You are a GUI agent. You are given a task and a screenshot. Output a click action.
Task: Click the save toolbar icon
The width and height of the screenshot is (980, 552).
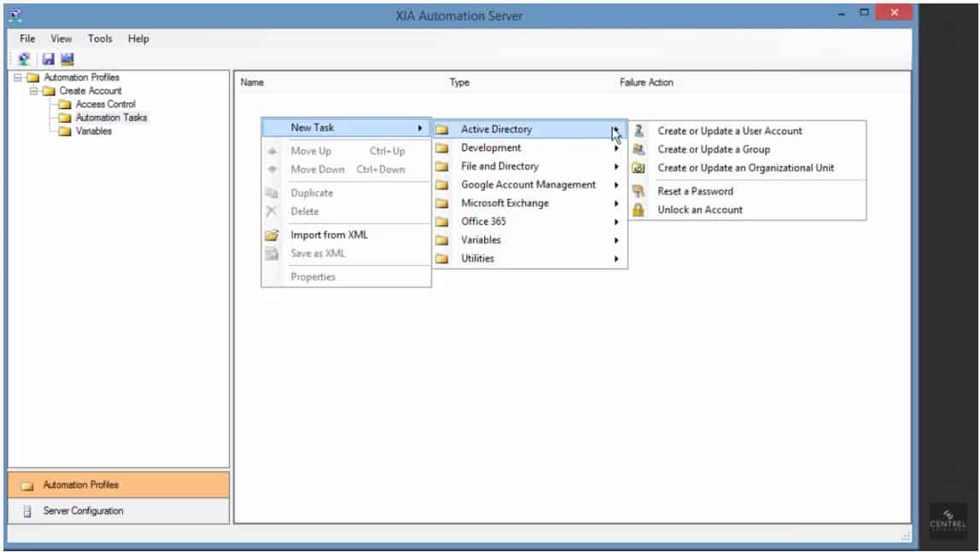pos(48,60)
